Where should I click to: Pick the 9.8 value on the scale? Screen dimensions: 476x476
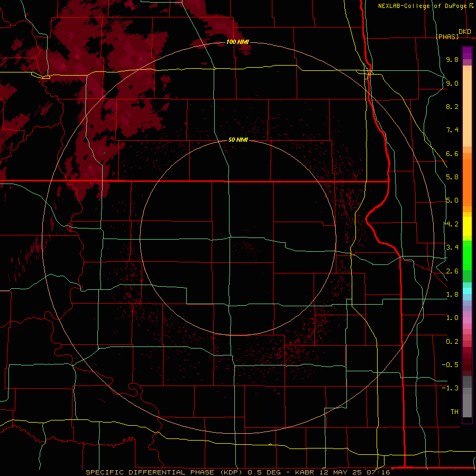click(452, 59)
